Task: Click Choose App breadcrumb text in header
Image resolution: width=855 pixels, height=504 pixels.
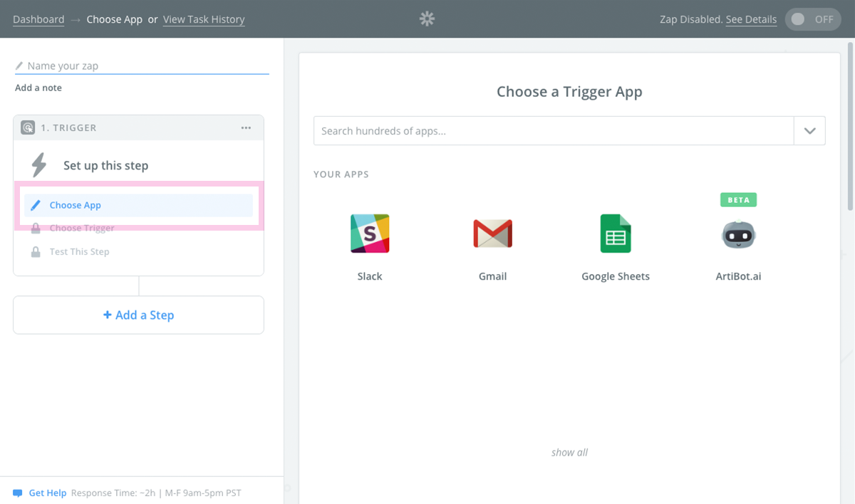Action: coord(115,19)
